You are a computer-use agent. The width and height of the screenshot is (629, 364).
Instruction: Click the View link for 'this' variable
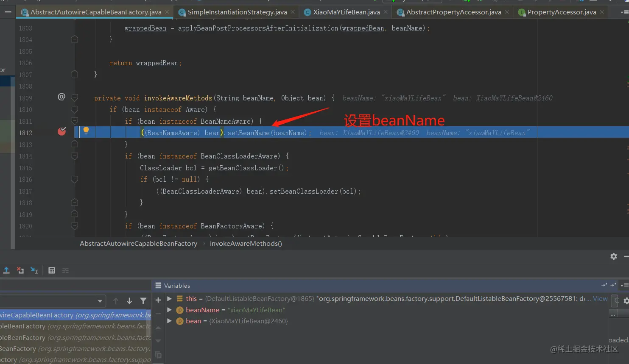pos(600,298)
